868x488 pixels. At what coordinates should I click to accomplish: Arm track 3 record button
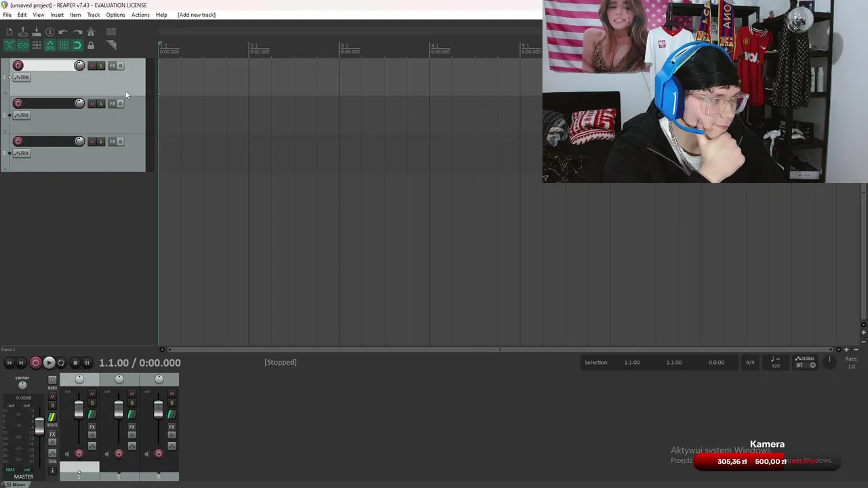(x=18, y=141)
